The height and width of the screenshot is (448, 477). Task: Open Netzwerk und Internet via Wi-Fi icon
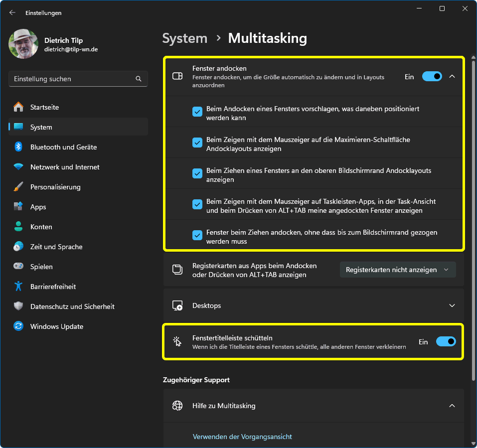(x=18, y=167)
